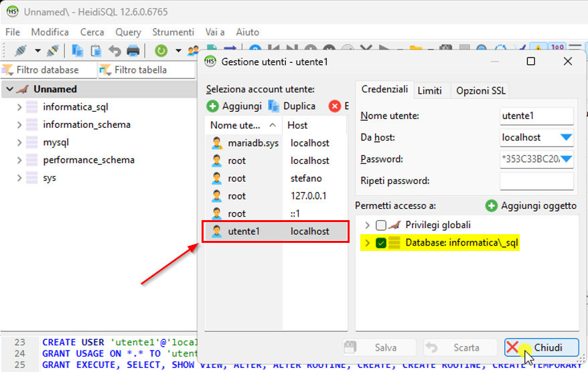Click the performance_schema database icon
The image size is (588, 372).
[32, 160]
